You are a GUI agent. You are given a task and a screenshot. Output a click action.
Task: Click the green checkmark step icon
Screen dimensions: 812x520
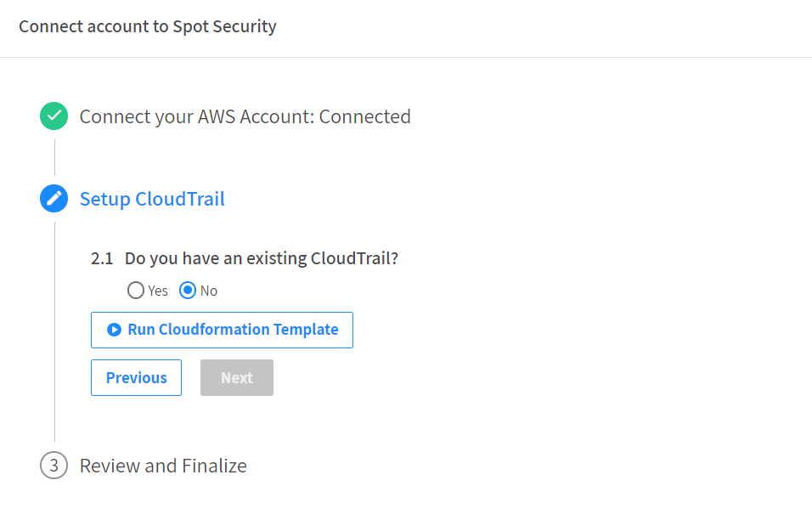tap(54, 116)
